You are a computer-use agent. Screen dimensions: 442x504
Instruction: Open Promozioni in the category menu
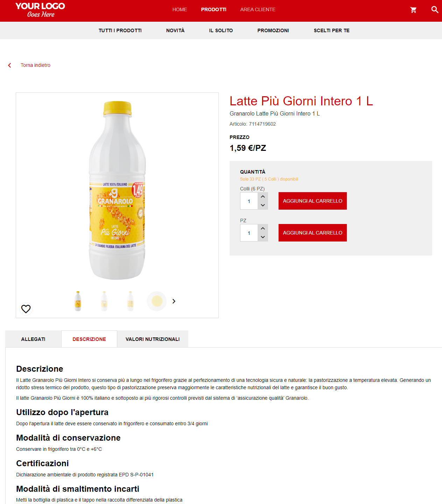pos(273,30)
